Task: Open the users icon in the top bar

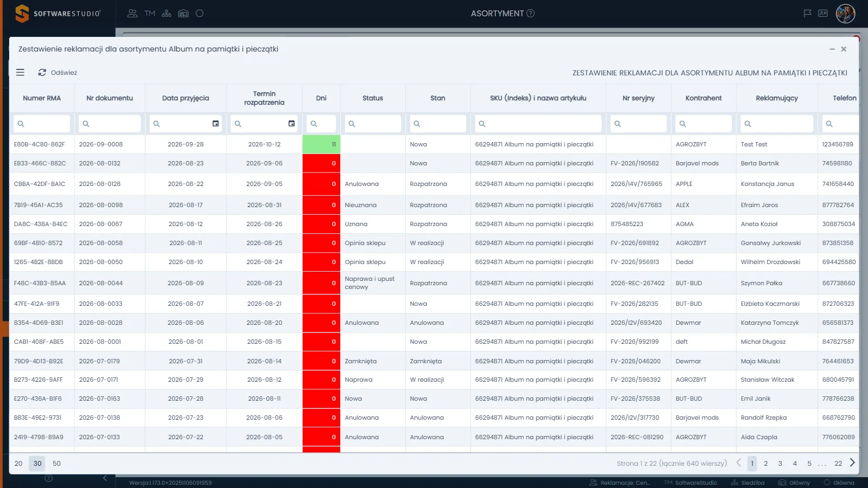Action: pos(132,14)
